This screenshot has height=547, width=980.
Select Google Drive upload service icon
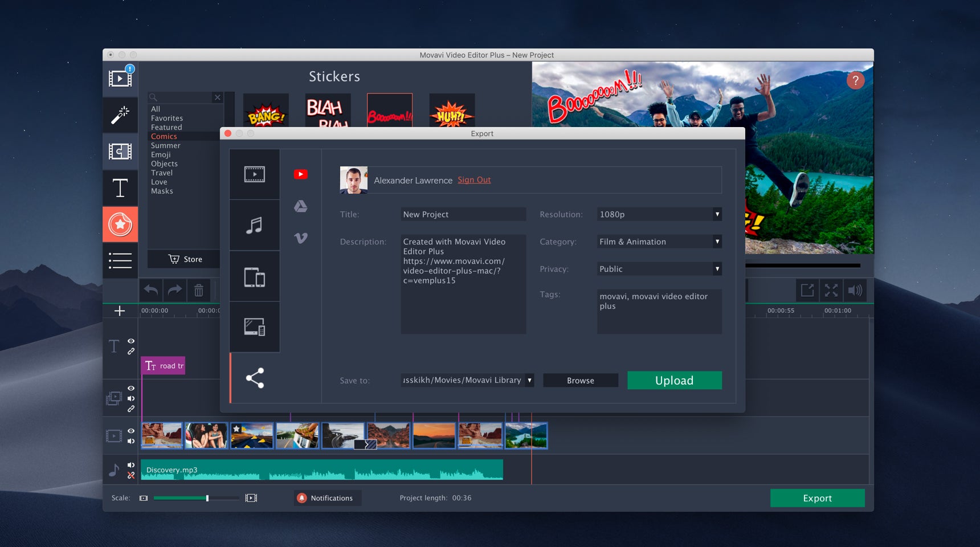click(x=301, y=206)
